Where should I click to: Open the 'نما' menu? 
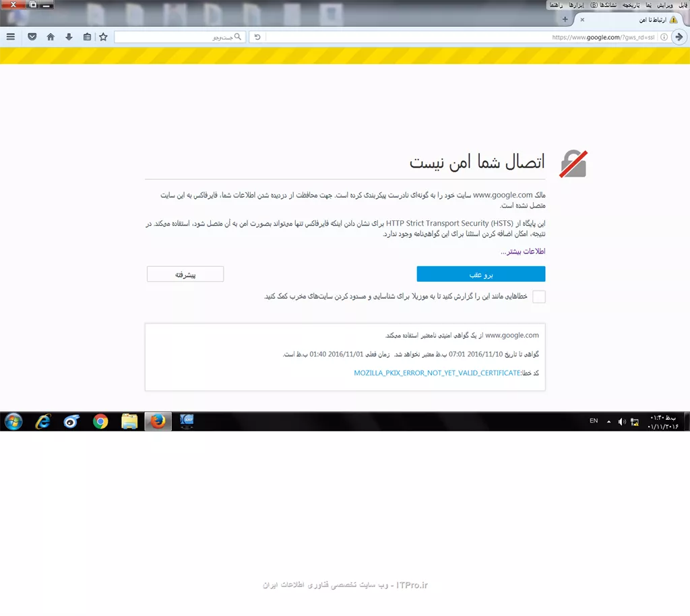point(649,5)
